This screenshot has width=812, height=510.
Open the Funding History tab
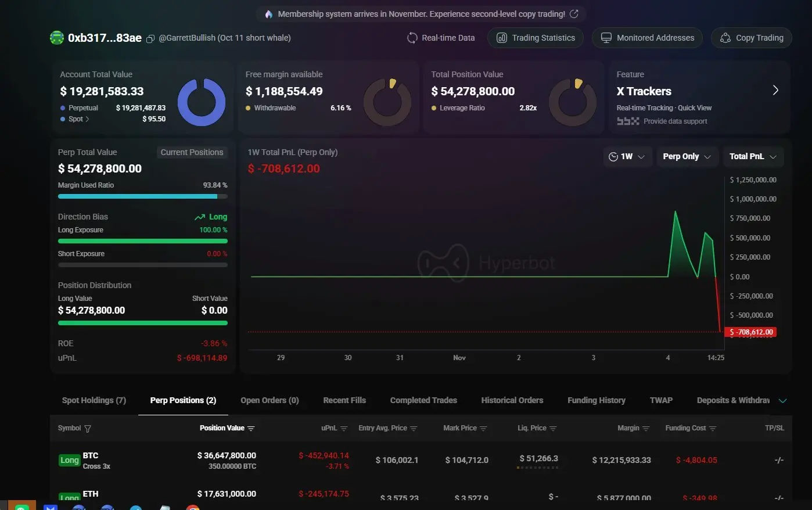(x=597, y=400)
